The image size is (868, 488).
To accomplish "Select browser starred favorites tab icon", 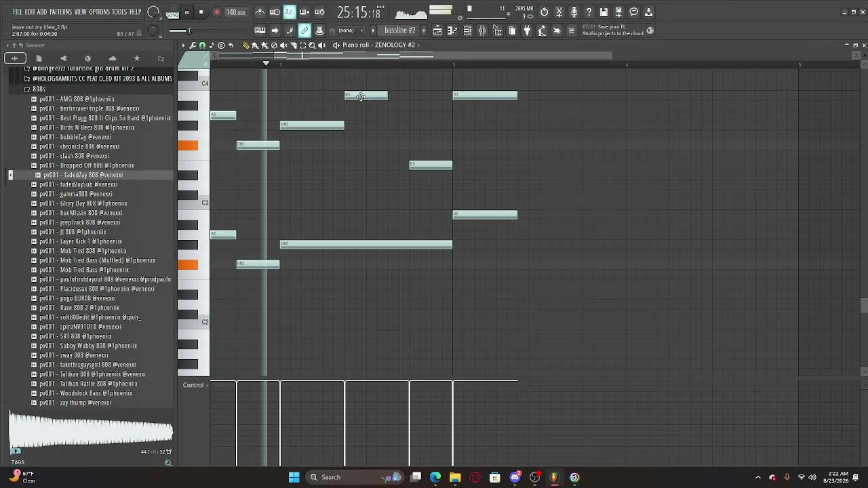I will [x=136, y=58].
